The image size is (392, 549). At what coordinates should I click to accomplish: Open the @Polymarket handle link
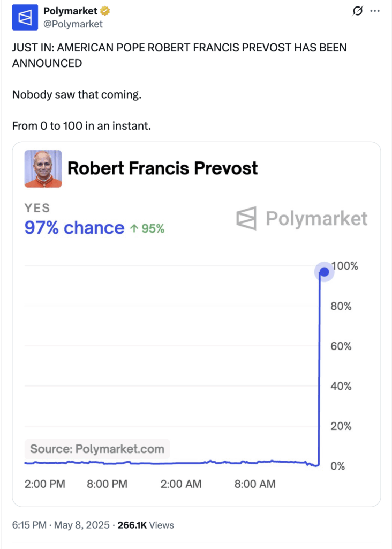pos(73,24)
